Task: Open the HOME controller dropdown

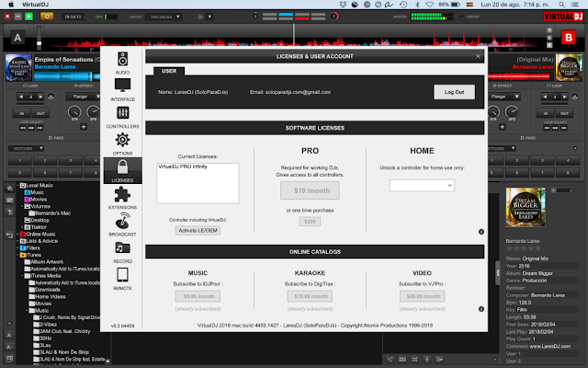Action: click(422, 186)
